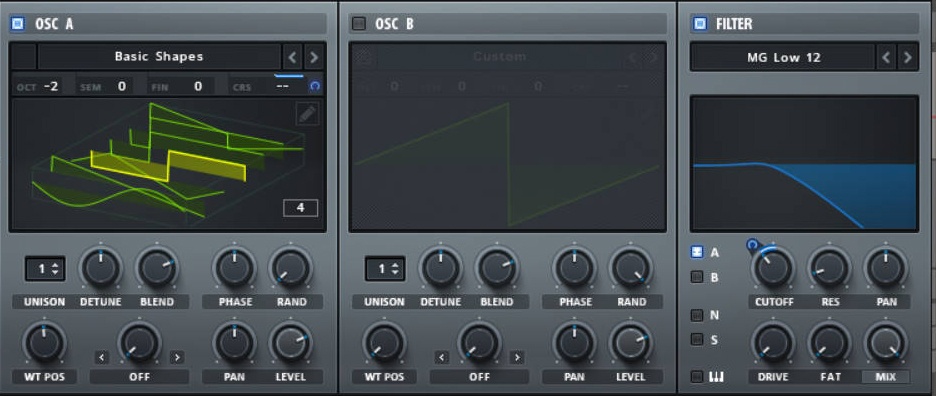Image resolution: width=936 pixels, height=396 pixels.
Task: Click the filter Cutoff knob
Action: pyautogui.click(x=774, y=268)
